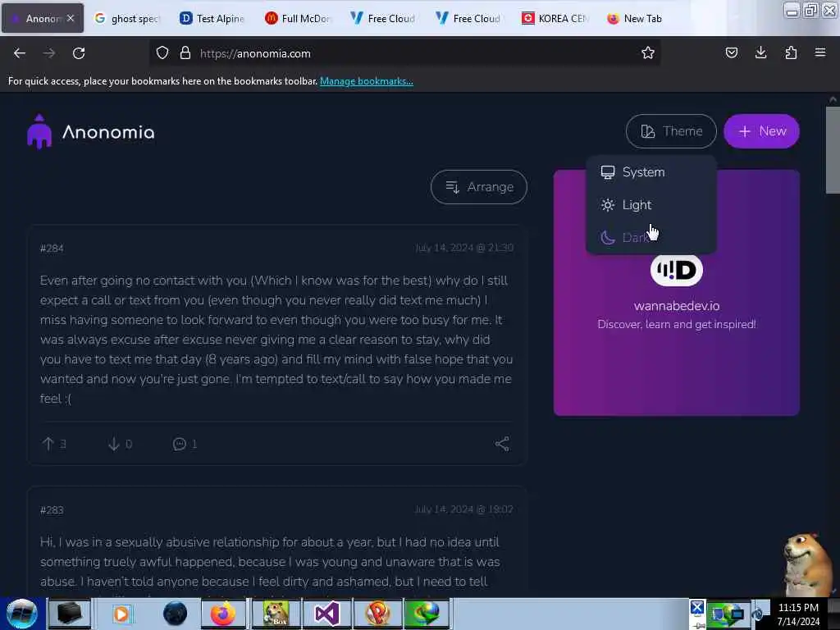Close the Anonomia browser tab
Image resolution: width=840 pixels, height=630 pixels.
(x=71, y=18)
